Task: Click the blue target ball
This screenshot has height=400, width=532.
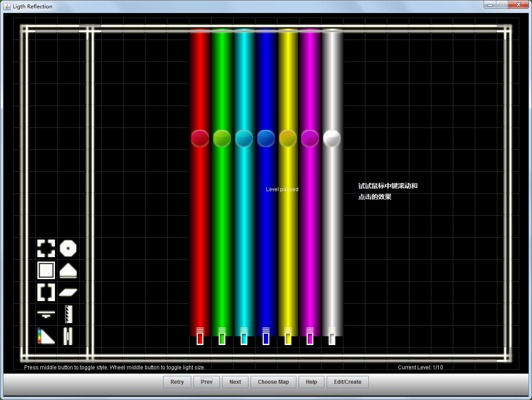Action: coord(266,138)
